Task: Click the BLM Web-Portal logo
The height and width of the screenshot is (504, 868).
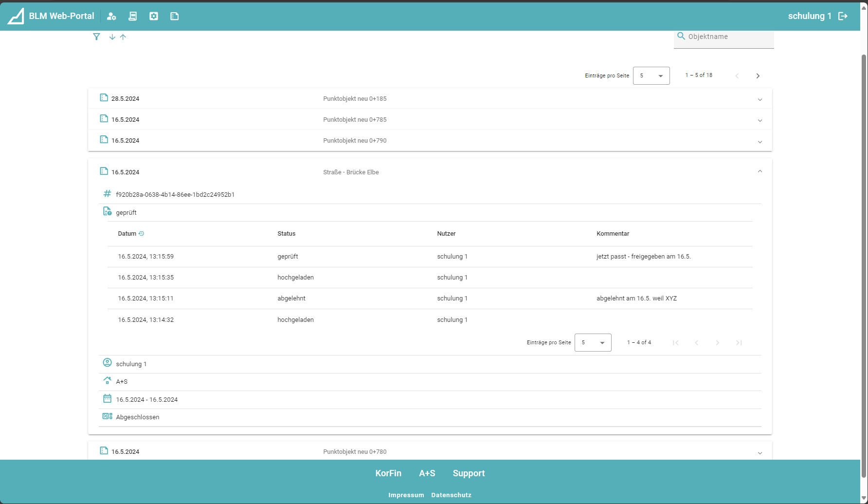Action: tap(16, 16)
